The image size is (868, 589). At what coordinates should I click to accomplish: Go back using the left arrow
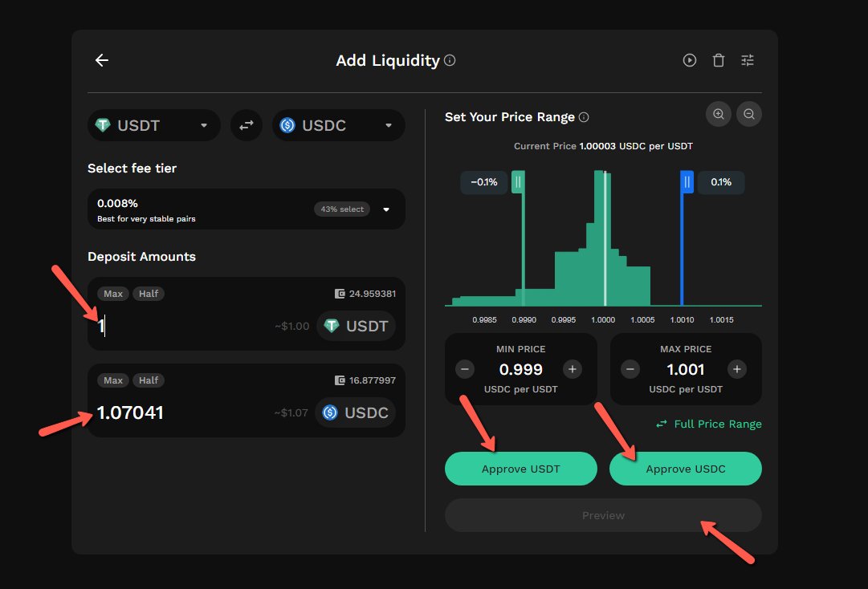coord(102,60)
